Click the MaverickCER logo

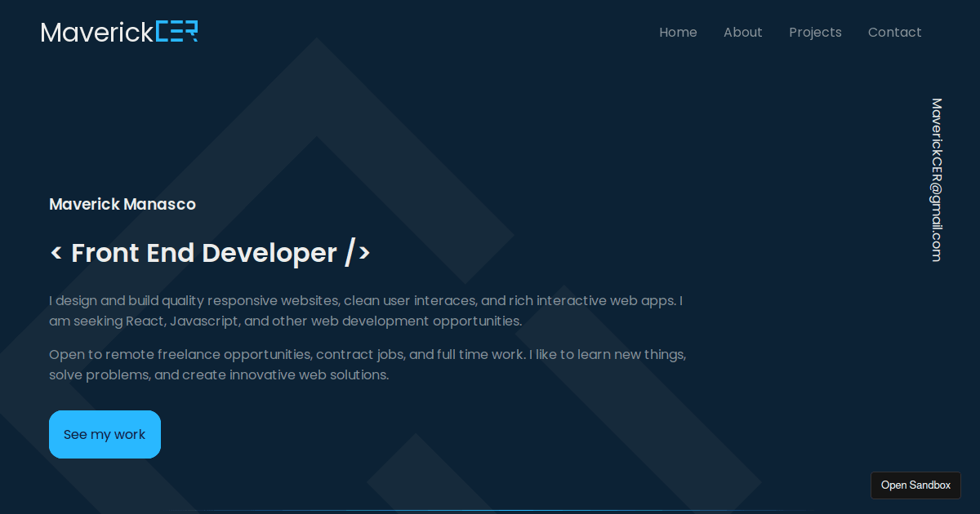[119, 32]
